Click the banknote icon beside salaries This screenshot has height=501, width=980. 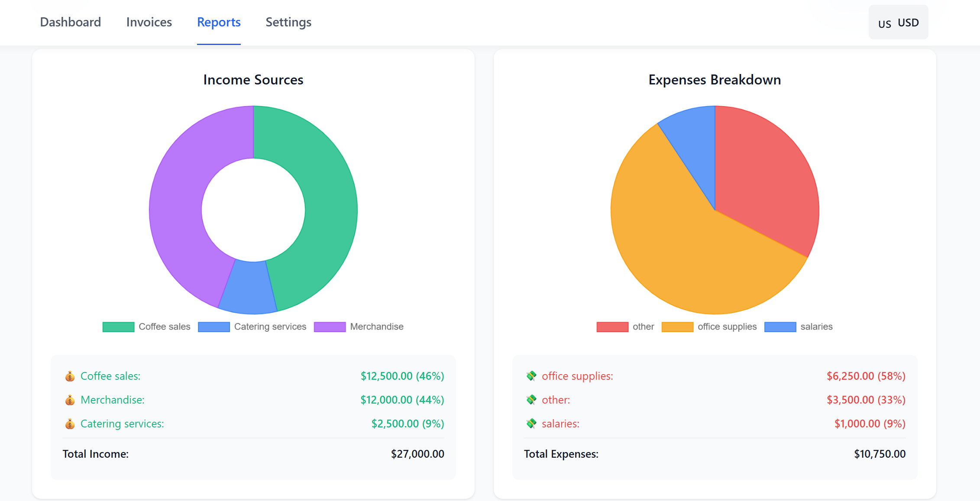(x=532, y=424)
